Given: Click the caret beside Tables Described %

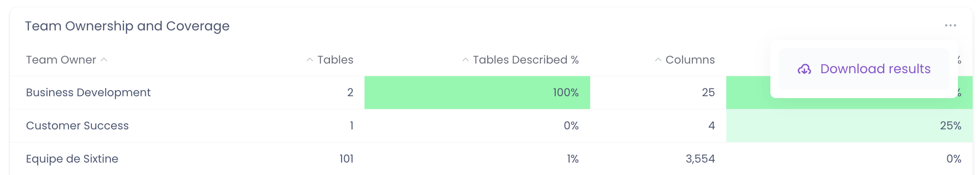Looking at the screenshot, I should point(466,60).
